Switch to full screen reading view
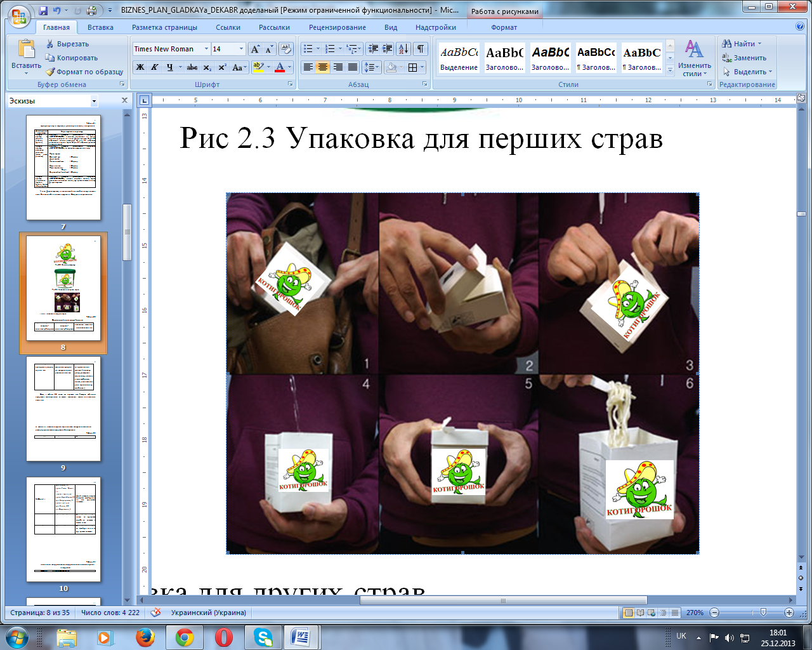Screen dimensions: 812x650 (640, 613)
